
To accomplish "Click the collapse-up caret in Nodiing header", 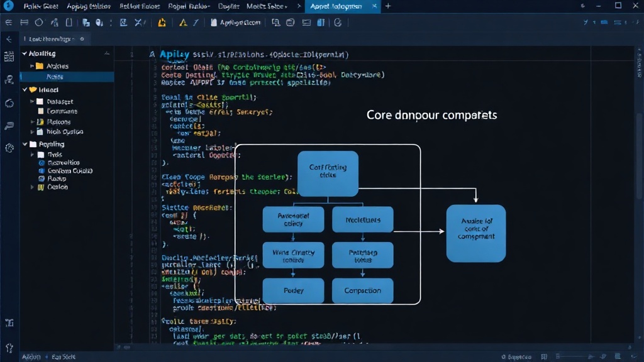I will coord(107,53).
